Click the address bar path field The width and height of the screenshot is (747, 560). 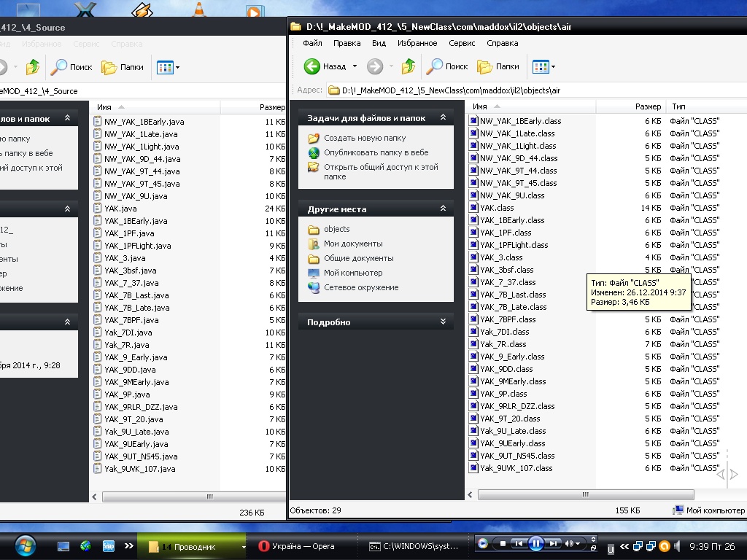(536, 90)
